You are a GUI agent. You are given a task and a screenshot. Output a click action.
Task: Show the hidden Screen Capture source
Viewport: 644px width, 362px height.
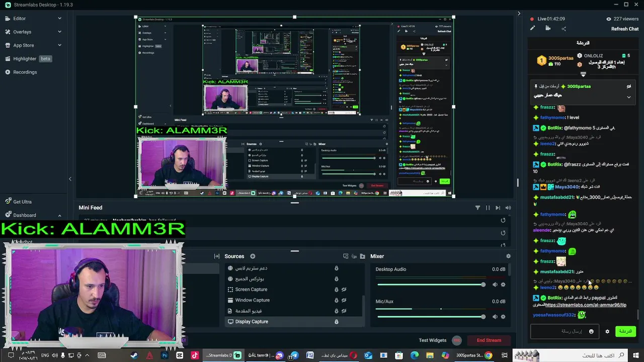coord(344,290)
